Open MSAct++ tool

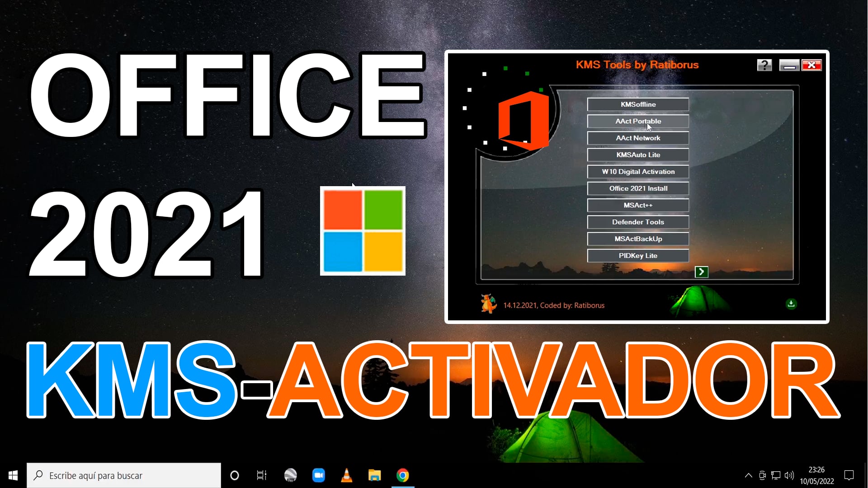click(638, 205)
